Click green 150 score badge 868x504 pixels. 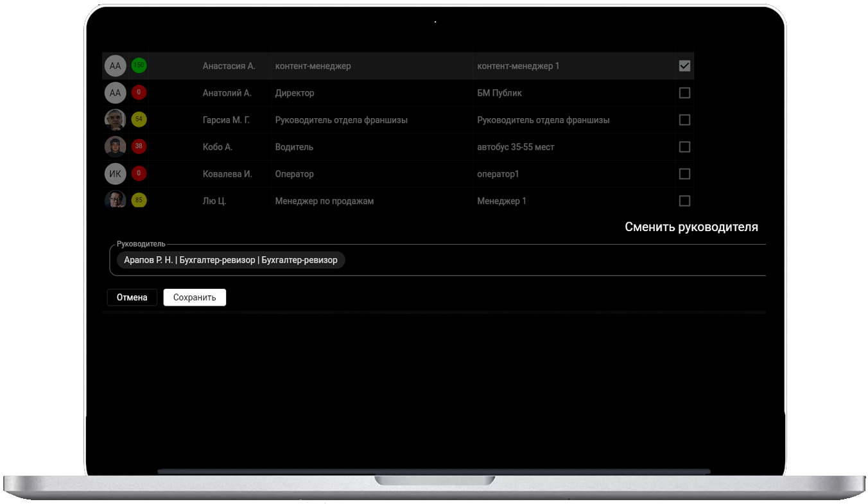pyautogui.click(x=139, y=65)
